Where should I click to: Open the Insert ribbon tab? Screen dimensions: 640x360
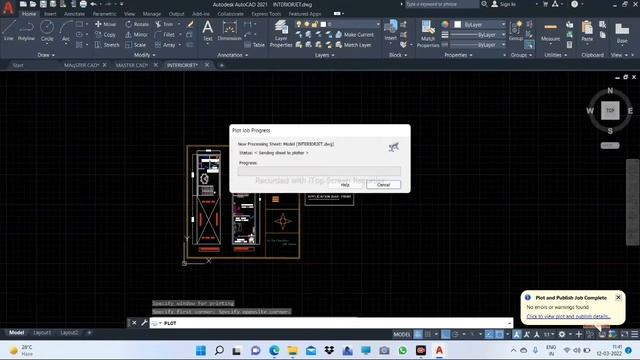click(x=50, y=14)
